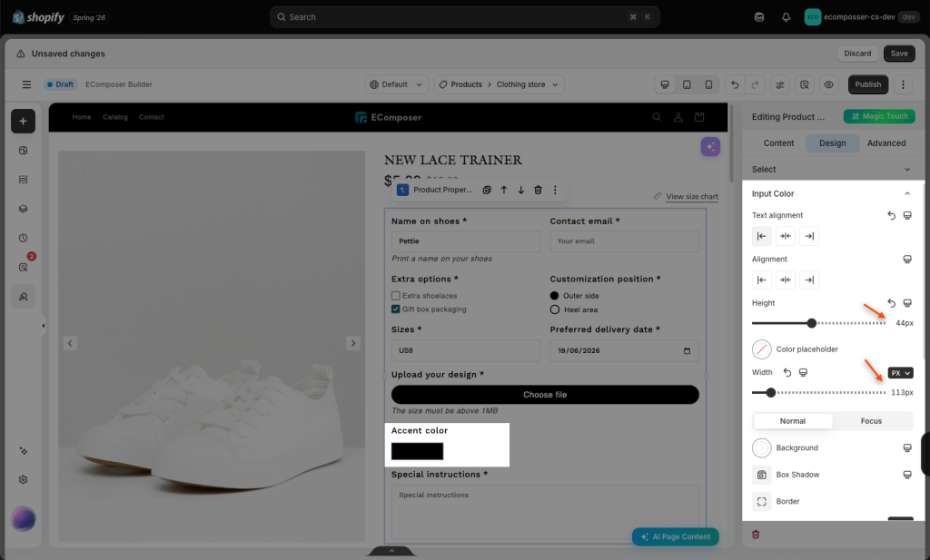Switch to the Content tab
Screen dimensions: 930x560
pyautogui.click(x=778, y=143)
